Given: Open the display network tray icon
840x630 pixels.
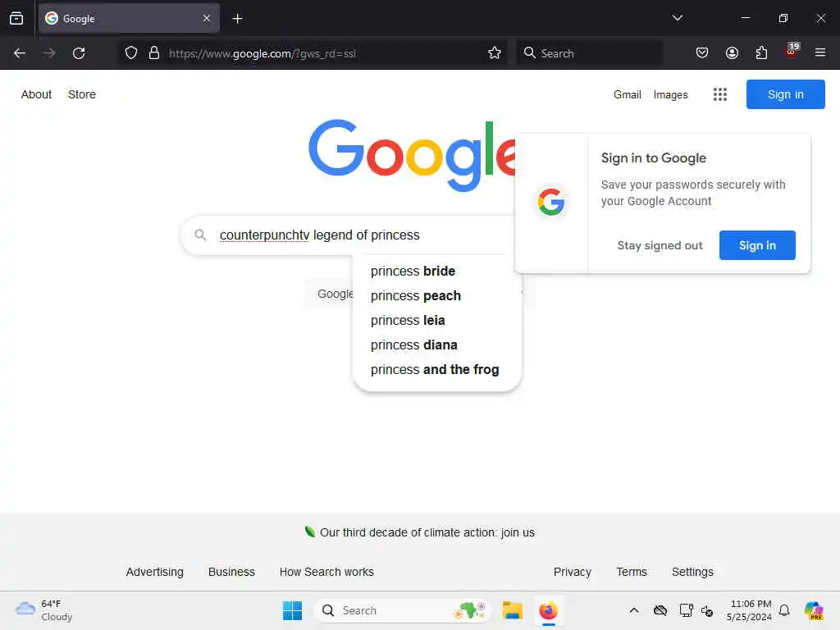Looking at the screenshot, I should click(x=687, y=610).
